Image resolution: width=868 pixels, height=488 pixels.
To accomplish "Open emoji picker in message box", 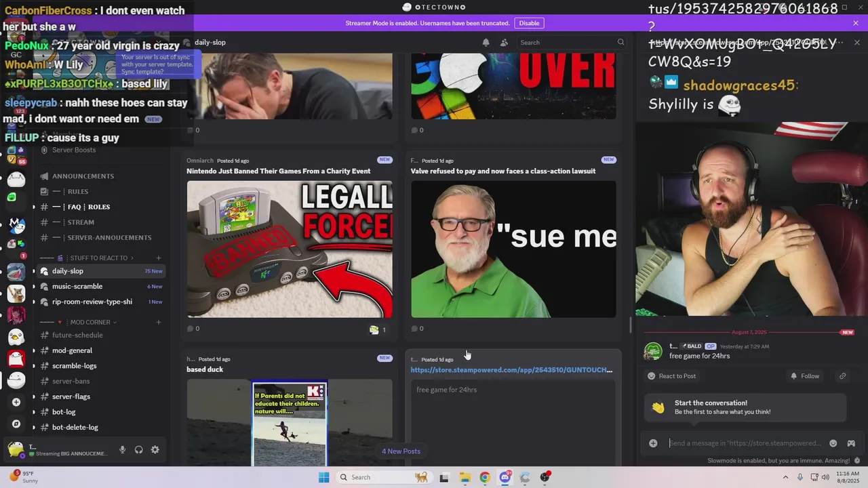I will tap(833, 443).
